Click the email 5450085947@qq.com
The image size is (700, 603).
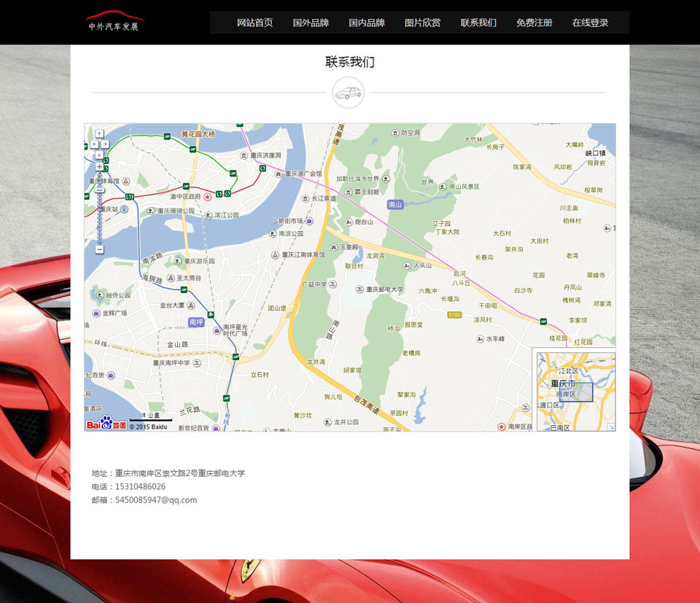tap(156, 500)
